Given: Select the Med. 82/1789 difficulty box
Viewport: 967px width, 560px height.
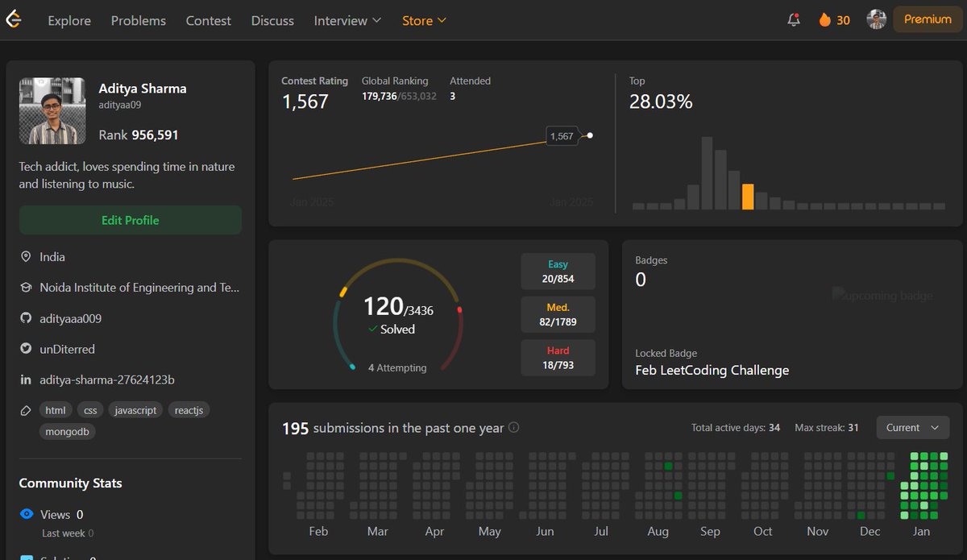Looking at the screenshot, I should pyautogui.click(x=558, y=315).
